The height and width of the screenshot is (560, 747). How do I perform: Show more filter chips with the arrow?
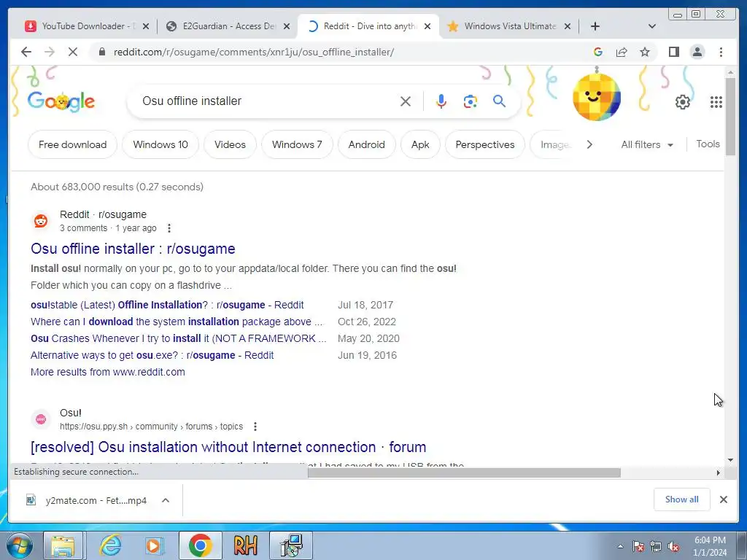[x=589, y=144]
